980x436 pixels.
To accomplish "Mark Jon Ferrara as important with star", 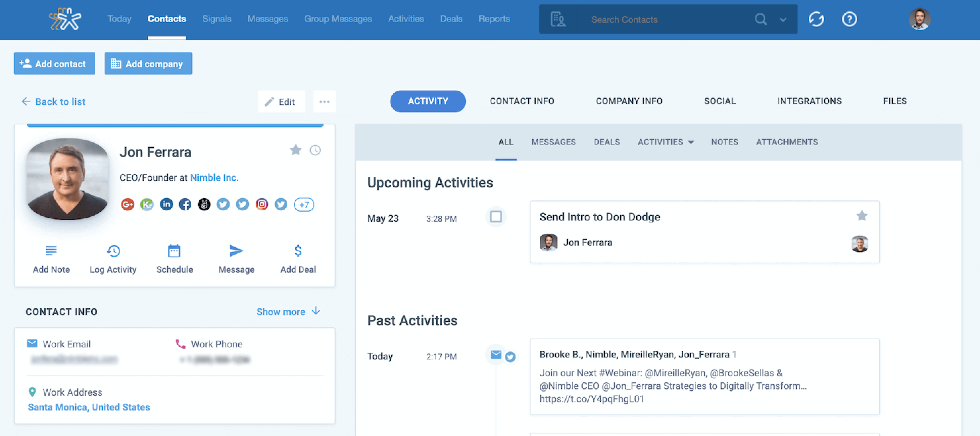I will pos(296,150).
